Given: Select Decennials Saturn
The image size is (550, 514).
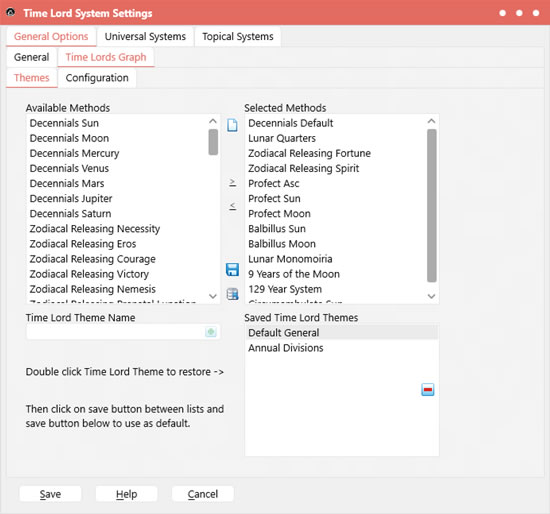Looking at the screenshot, I should coord(117,214).
